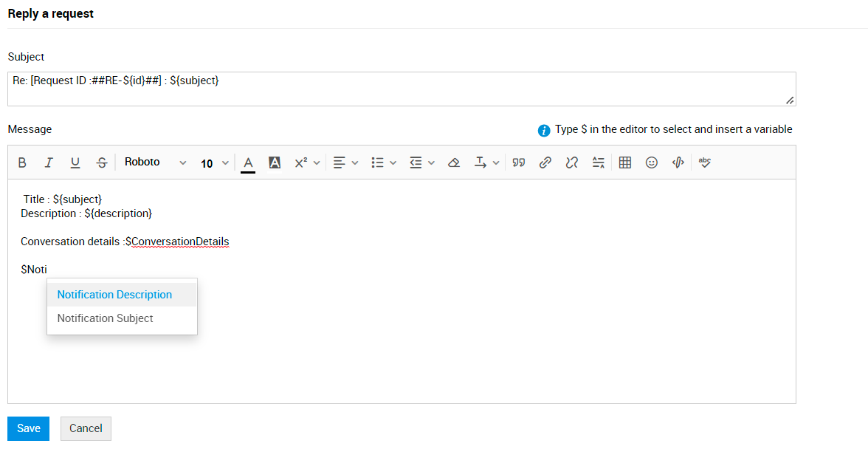868x469 pixels.
Task: Click the '$Noti' text in the editor
Action: tap(34, 270)
